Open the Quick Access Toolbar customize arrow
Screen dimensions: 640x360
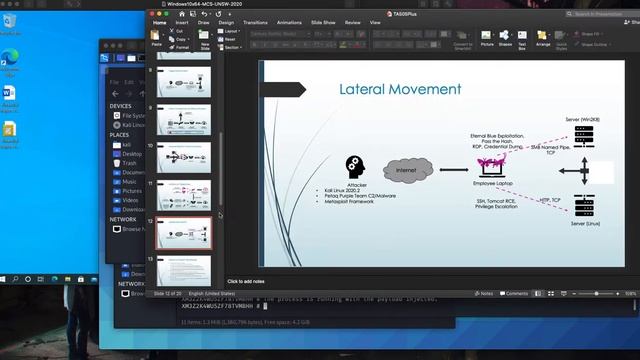230,14
